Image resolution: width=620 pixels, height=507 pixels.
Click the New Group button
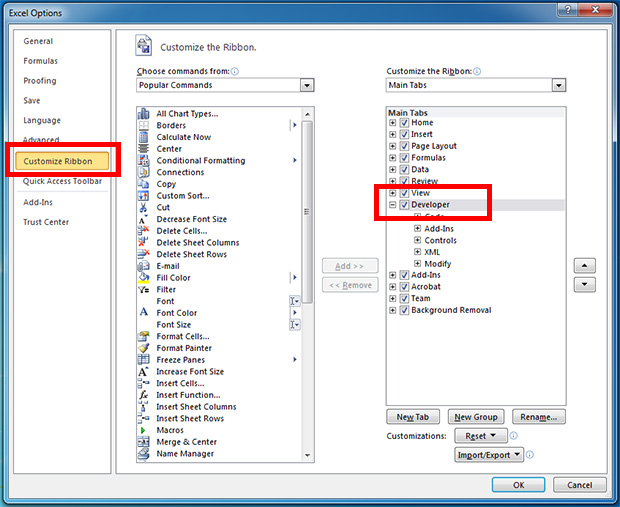click(476, 417)
